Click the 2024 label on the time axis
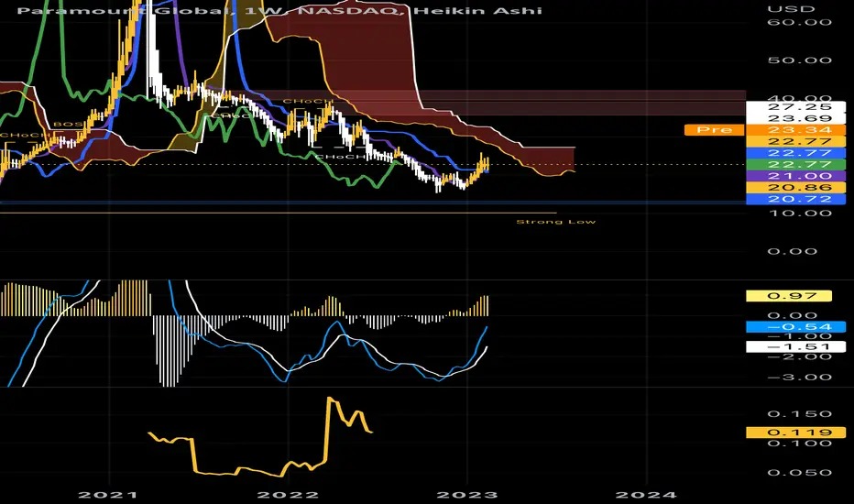The width and height of the screenshot is (854, 504). click(x=646, y=495)
